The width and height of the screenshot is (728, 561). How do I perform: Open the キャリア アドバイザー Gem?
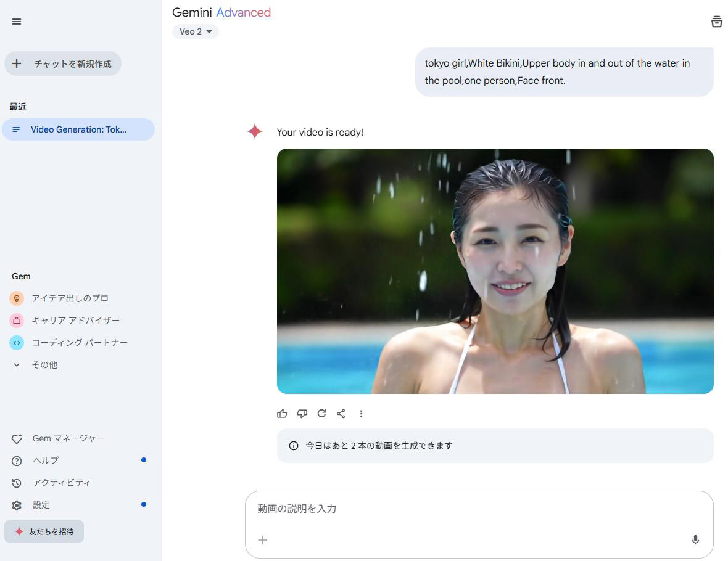coord(76,321)
